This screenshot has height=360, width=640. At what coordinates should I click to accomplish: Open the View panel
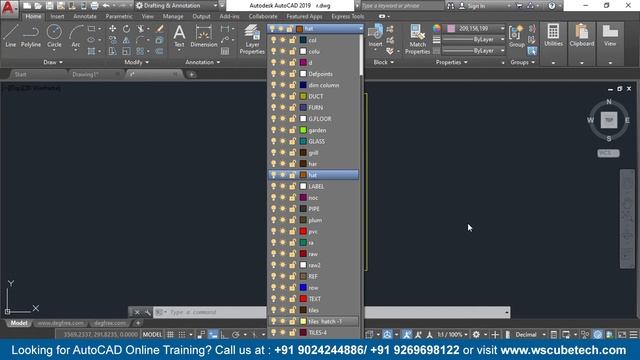[610, 36]
